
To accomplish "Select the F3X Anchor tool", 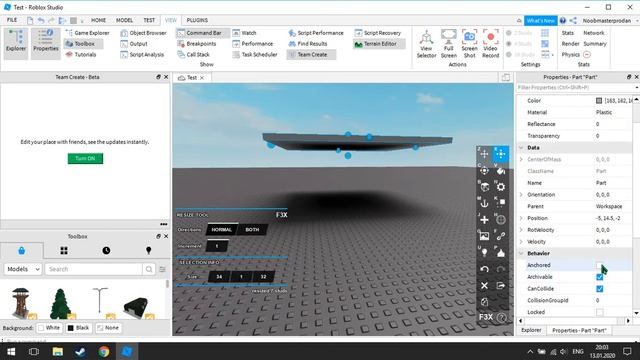I will [484, 203].
